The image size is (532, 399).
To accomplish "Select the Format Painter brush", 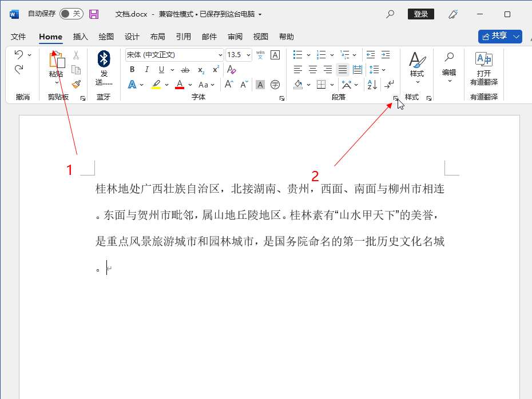I will (76, 84).
